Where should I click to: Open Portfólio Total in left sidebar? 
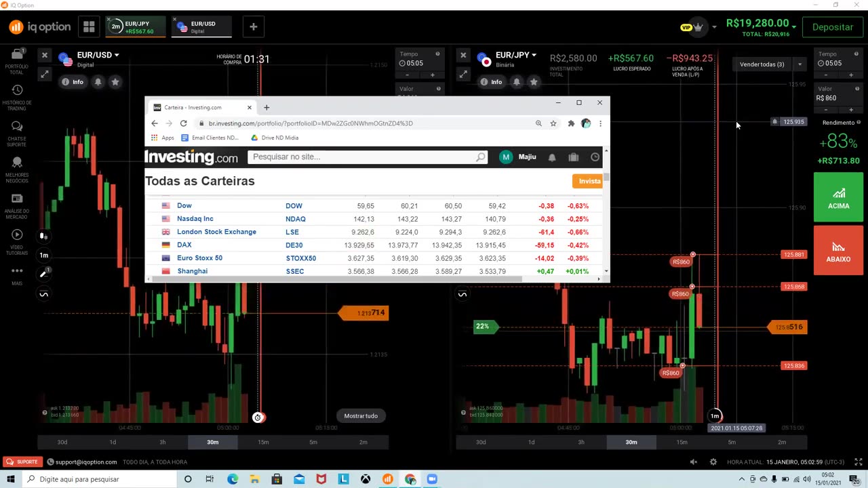17,60
